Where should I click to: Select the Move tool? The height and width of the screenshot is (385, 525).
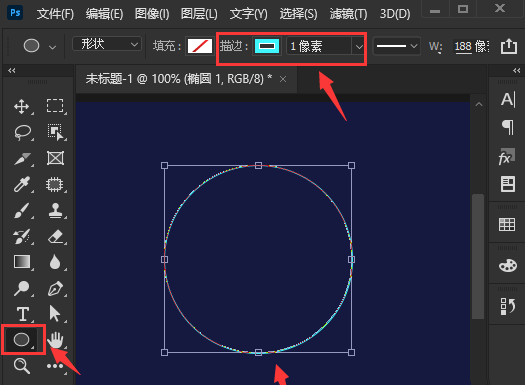coord(21,106)
